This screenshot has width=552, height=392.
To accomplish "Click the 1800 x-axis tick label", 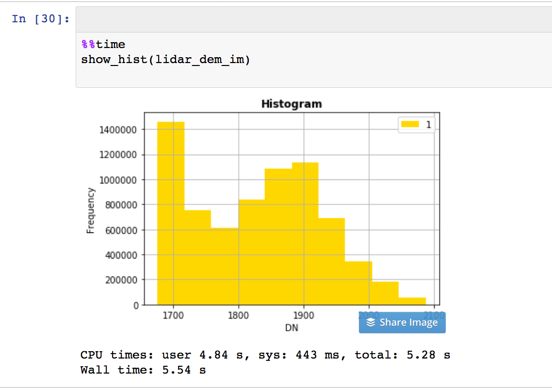I will click(238, 315).
